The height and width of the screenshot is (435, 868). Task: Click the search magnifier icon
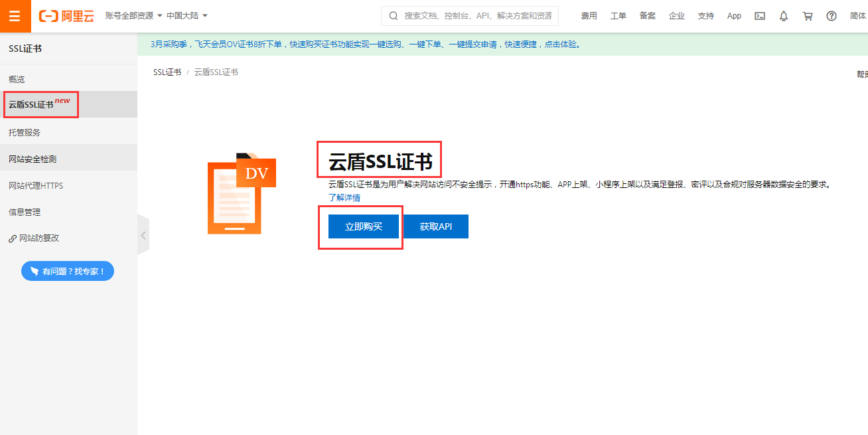click(394, 16)
